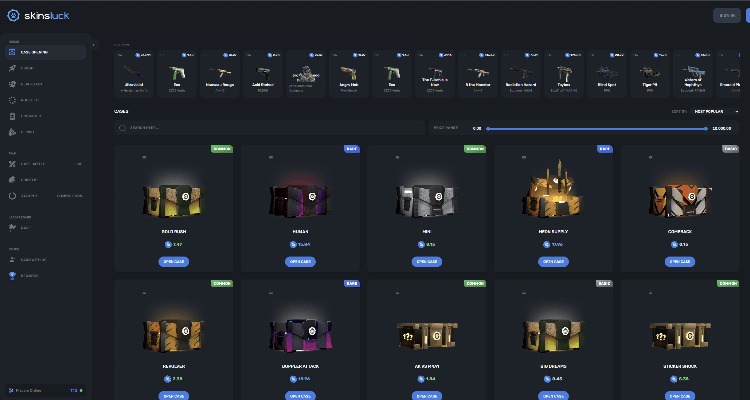Image resolution: width=750 pixels, height=400 pixels.
Task: Select the Gold Rush case image
Action: (174, 200)
